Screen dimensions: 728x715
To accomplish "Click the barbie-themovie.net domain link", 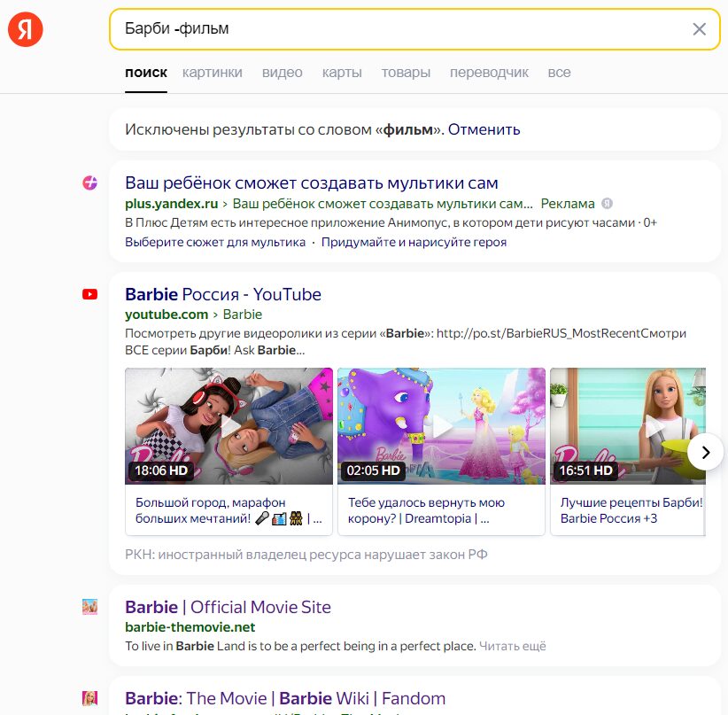I will 190,627.
